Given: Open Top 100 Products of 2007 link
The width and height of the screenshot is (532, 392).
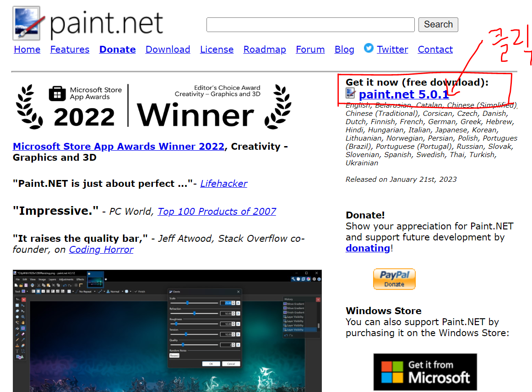Looking at the screenshot, I should 217,212.
